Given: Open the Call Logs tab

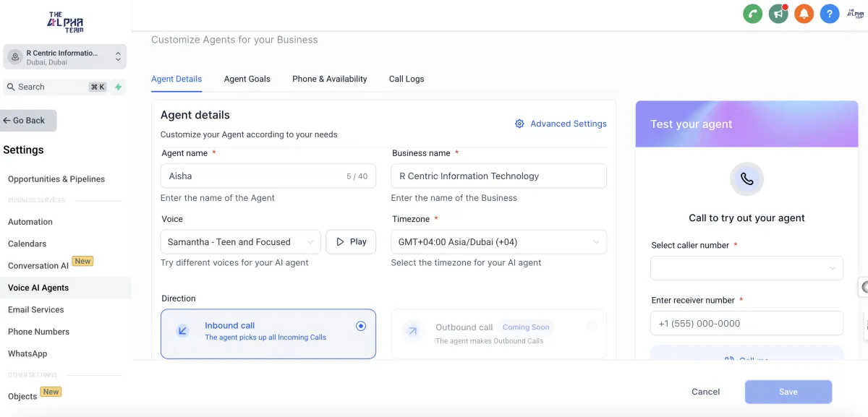Looking at the screenshot, I should coord(407,79).
